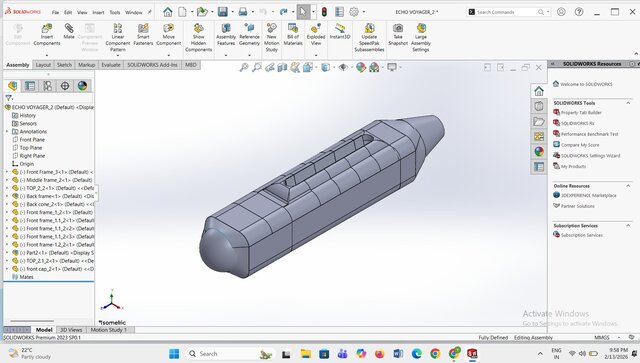Expand the Middle frame_2<1> component
The image size is (640, 363).
(x=7, y=180)
